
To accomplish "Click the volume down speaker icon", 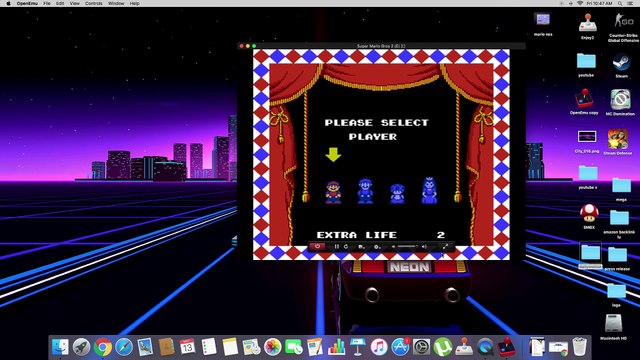I will point(393,247).
